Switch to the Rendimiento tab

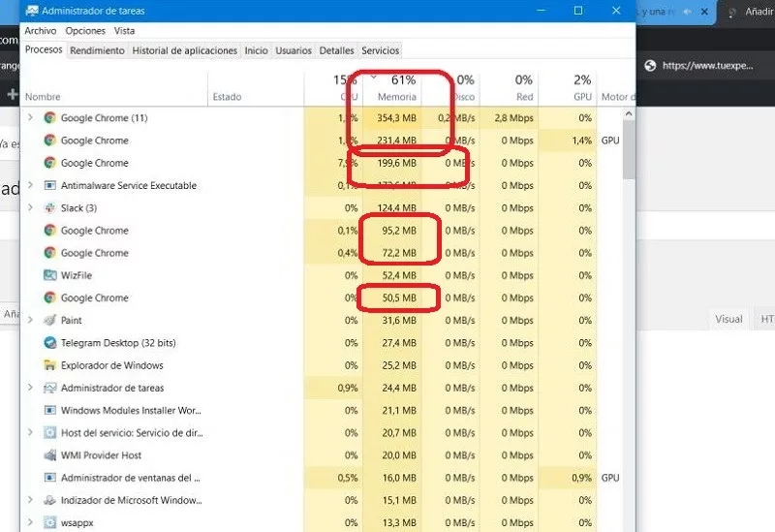[x=97, y=50]
